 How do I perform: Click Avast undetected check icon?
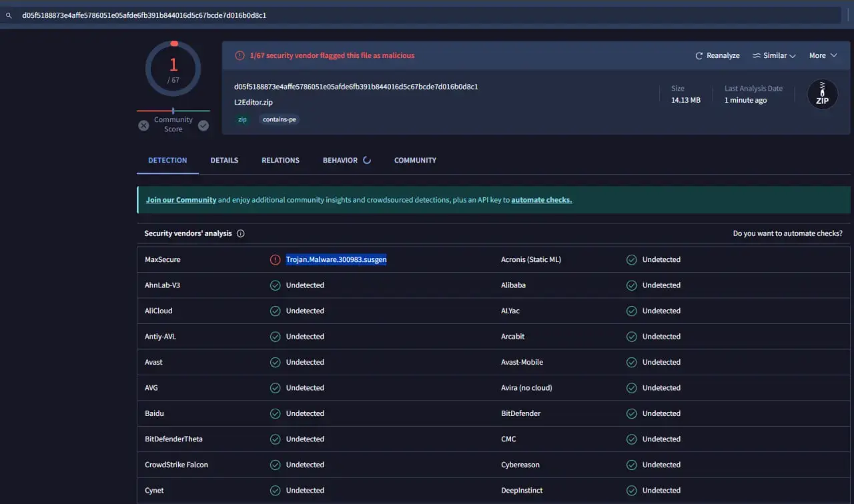click(275, 363)
